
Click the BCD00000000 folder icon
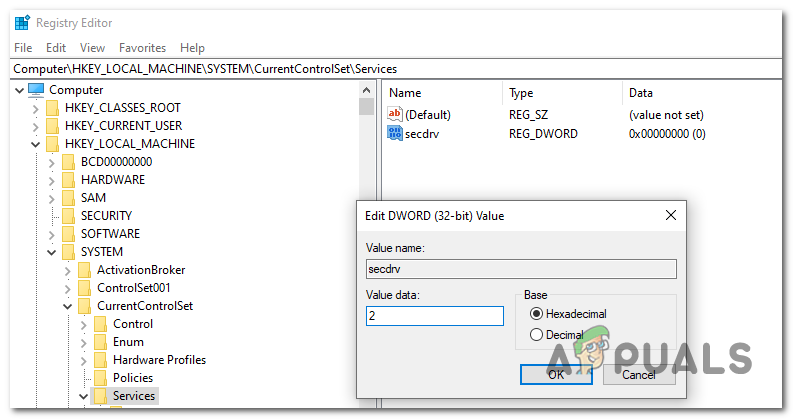(68, 162)
